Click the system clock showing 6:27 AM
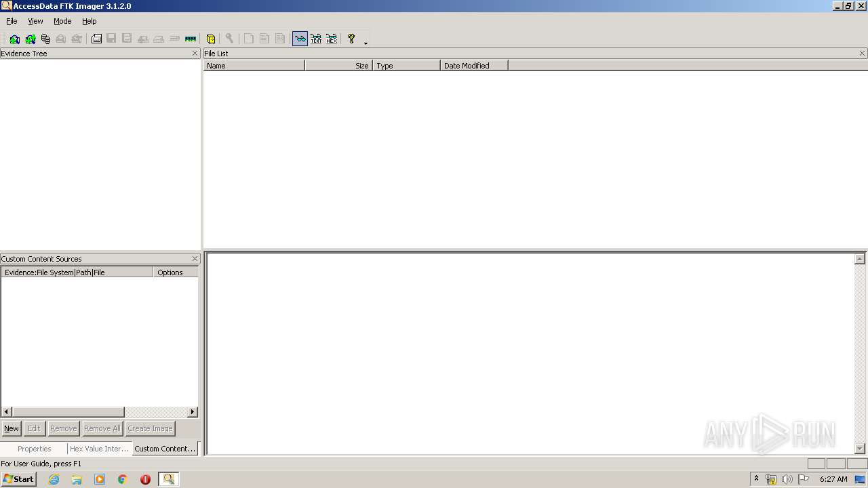This screenshot has width=868, height=488. tap(833, 479)
